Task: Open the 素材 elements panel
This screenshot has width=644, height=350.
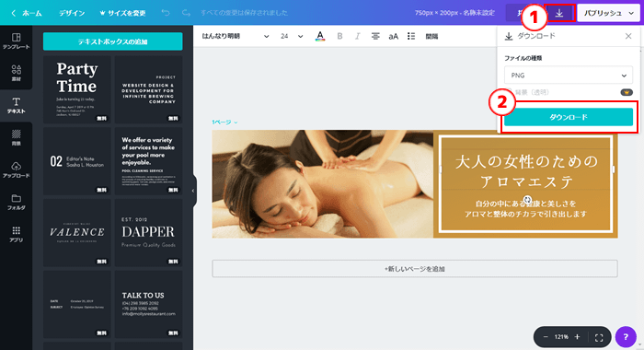Action: (x=16, y=73)
